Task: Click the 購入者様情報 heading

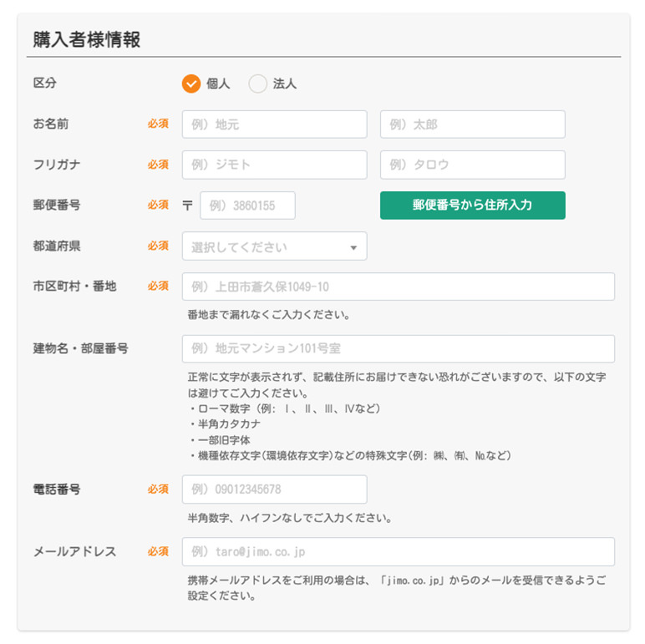Action: coord(87,40)
